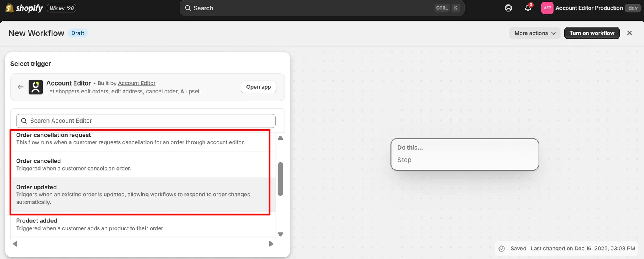Click the New Workflow title
Screen dimensions: 644x259
click(x=36, y=33)
